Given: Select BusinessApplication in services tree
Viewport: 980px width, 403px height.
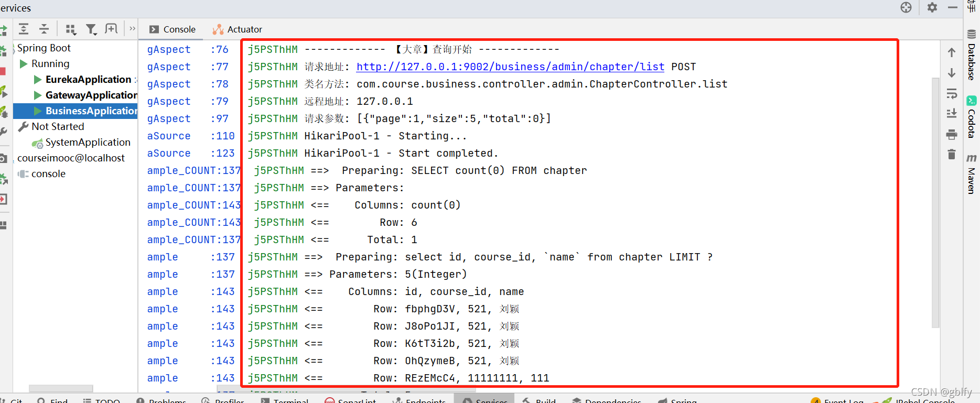Looking at the screenshot, I should (91, 111).
